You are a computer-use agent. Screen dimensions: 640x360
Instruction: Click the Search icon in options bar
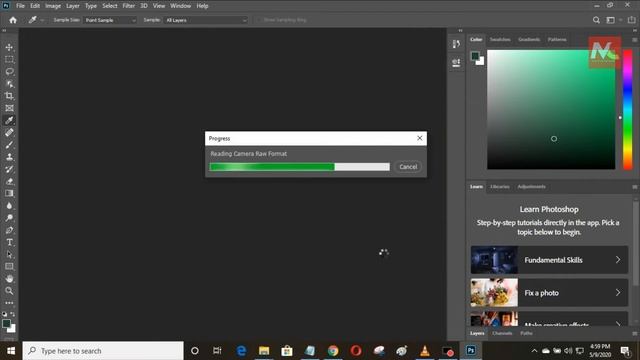tap(596, 20)
